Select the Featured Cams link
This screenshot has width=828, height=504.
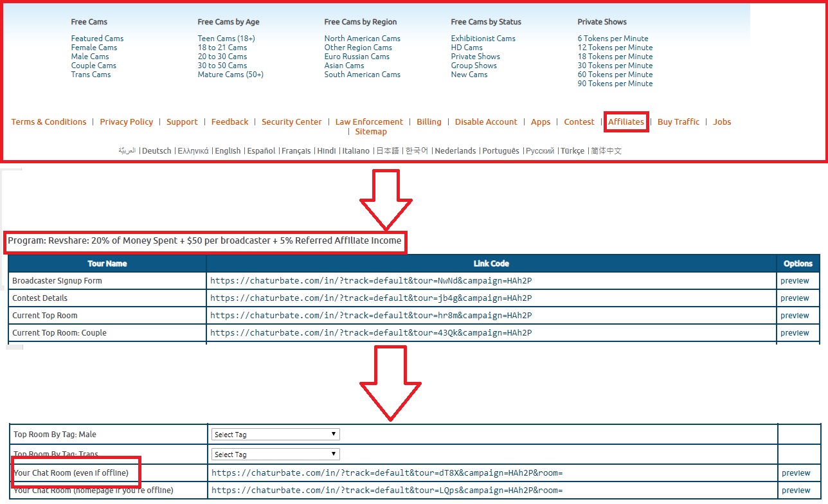[97, 39]
